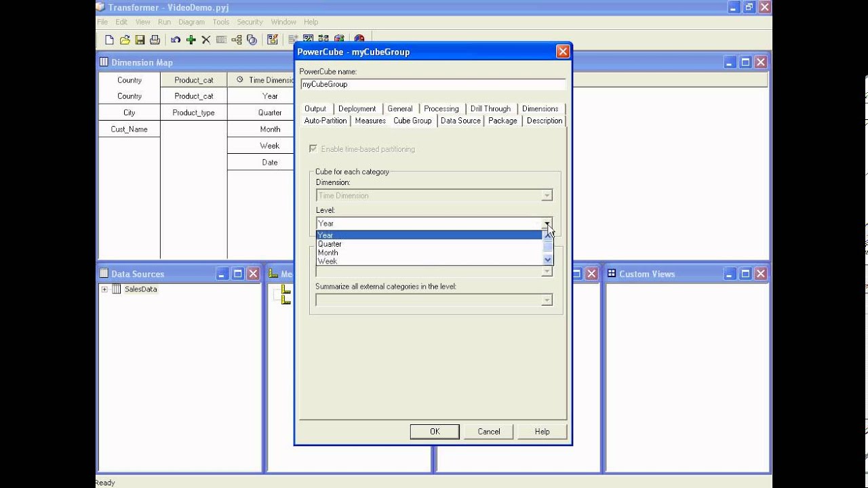Image resolution: width=868 pixels, height=488 pixels.
Task: Click the green plus Insert icon
Action: 191,40
